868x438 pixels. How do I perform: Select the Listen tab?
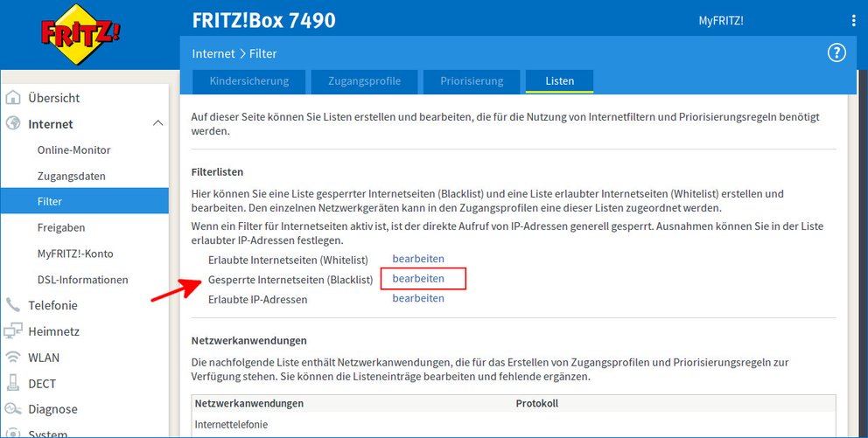click(x=560, y=81)
